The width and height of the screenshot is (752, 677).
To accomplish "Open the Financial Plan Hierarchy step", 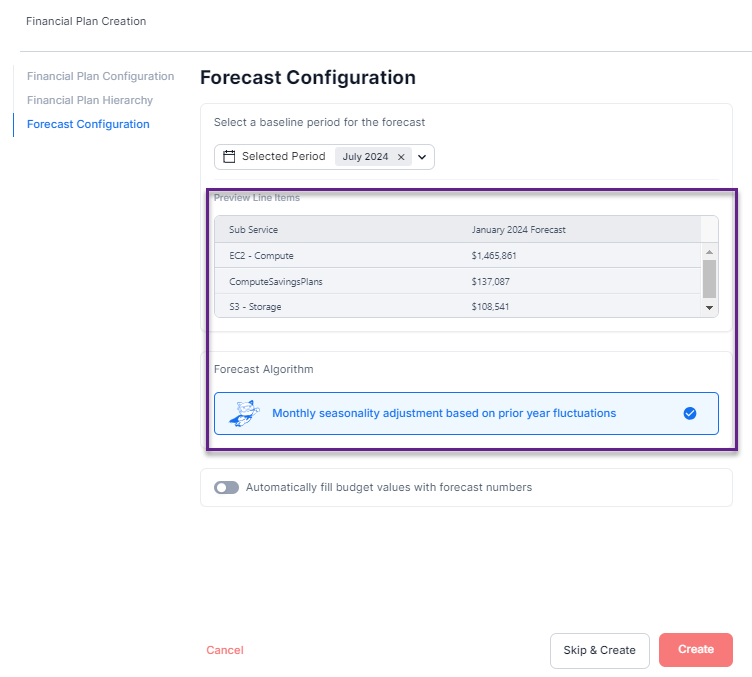I will (x=90, y=100).
